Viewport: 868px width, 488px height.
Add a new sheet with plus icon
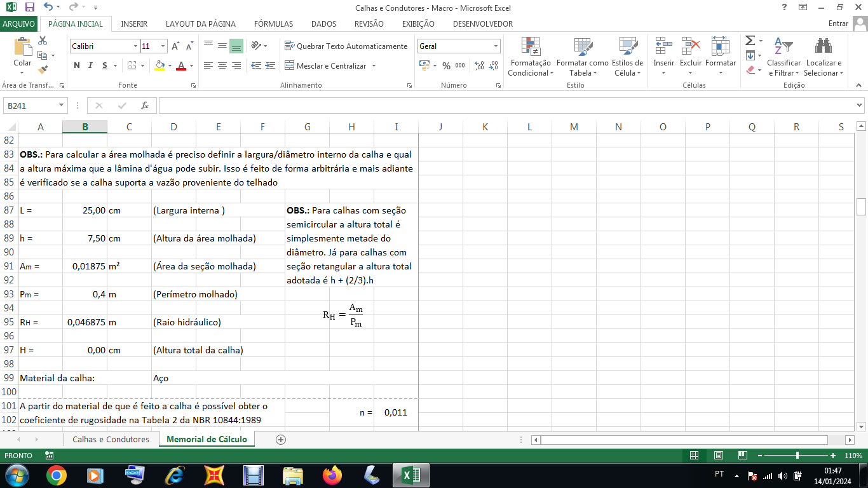pyautogui.click(x=281, y=440)
